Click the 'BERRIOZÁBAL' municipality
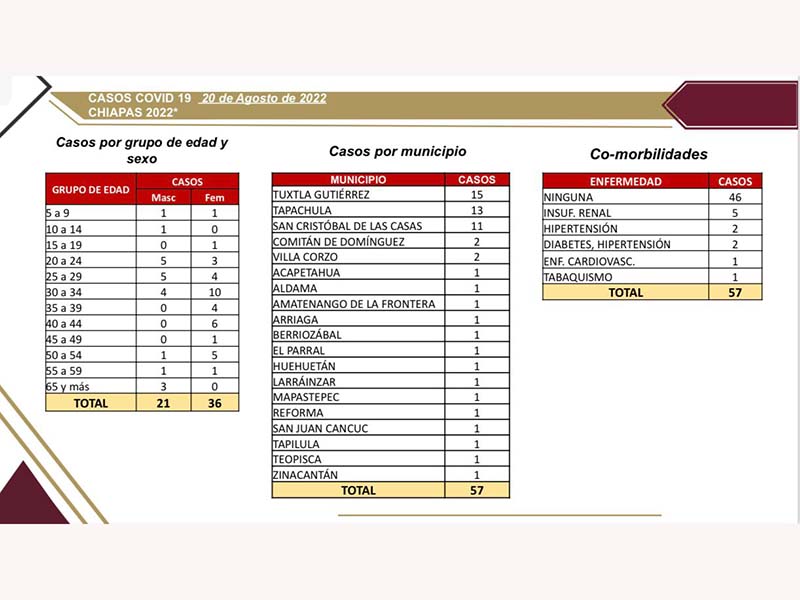 [x=307, y=335]
